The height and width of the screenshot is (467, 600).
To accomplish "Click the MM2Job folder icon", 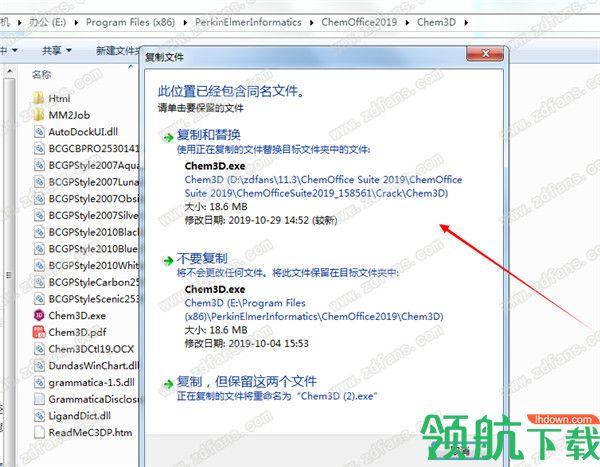I will [x=38, y=115].
